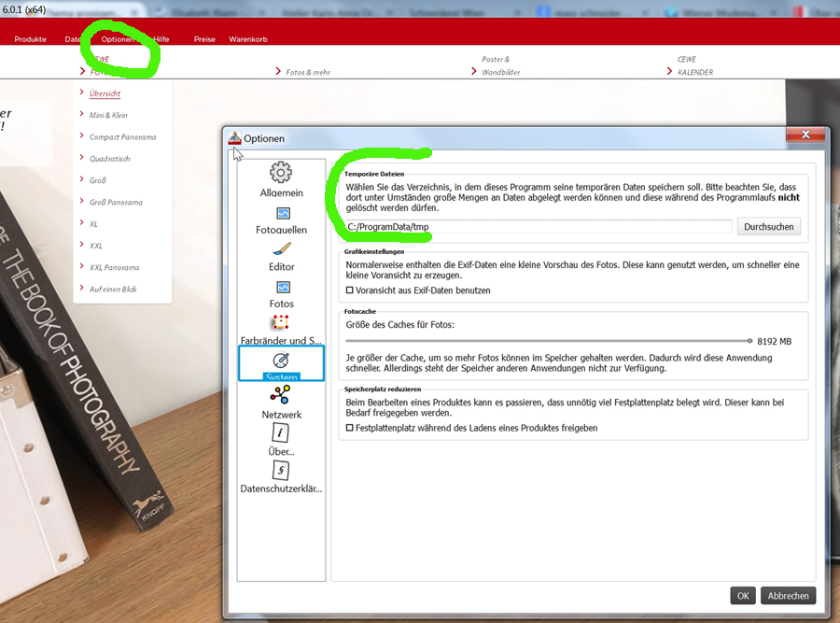Open the Editor brush icon
840x623 pixels.
(282, 249)
